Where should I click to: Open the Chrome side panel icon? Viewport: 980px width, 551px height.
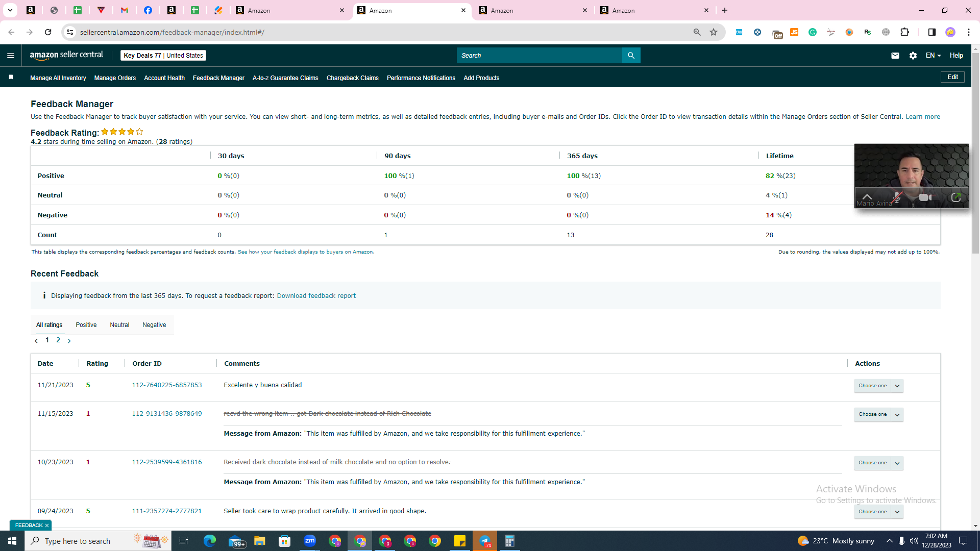(x=932, y=32)
